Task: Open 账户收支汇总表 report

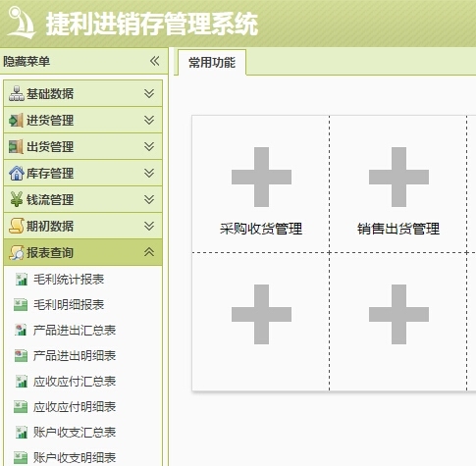Action: click(x=75, y=433)
